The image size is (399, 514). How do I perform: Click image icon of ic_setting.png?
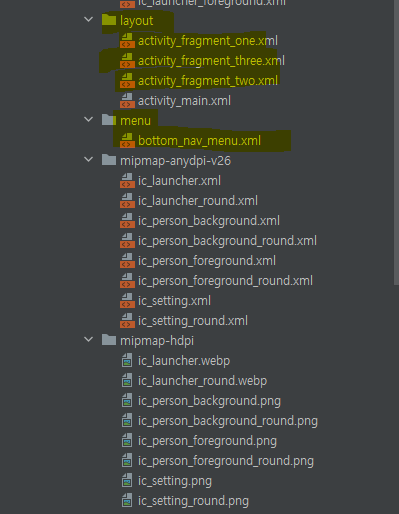(x=127, y=481)
